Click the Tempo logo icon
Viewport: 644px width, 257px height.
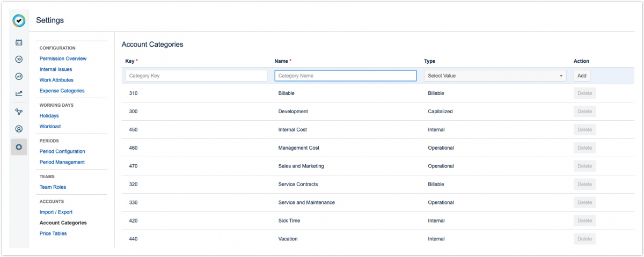[x=19, y=20]
